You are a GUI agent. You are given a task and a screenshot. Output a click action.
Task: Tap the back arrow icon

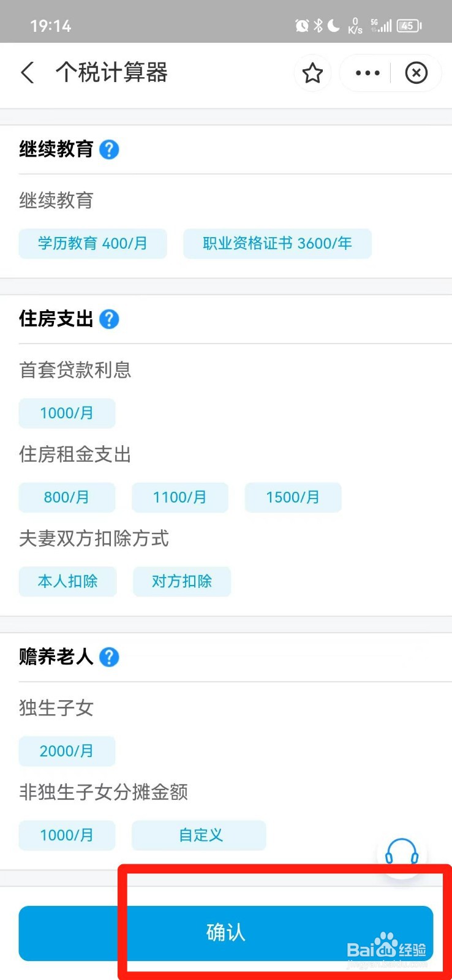point(28,73)
